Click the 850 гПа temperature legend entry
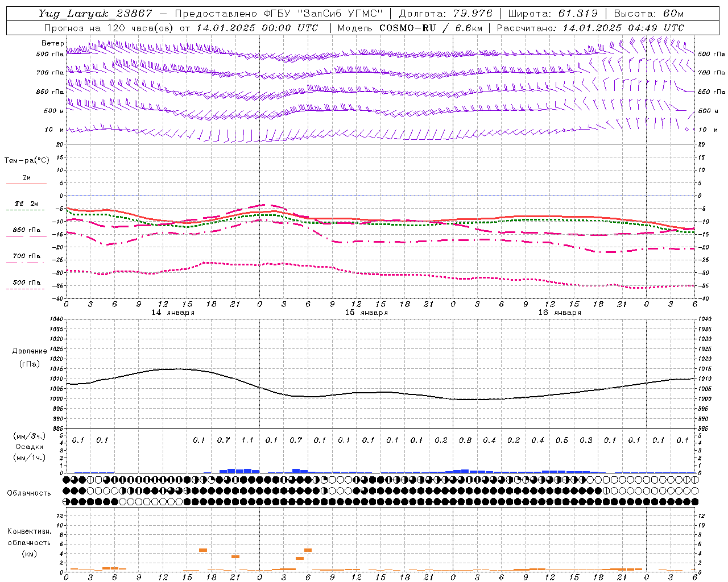Viewport: 728px width, 582px height. click(x=26, y=230)
